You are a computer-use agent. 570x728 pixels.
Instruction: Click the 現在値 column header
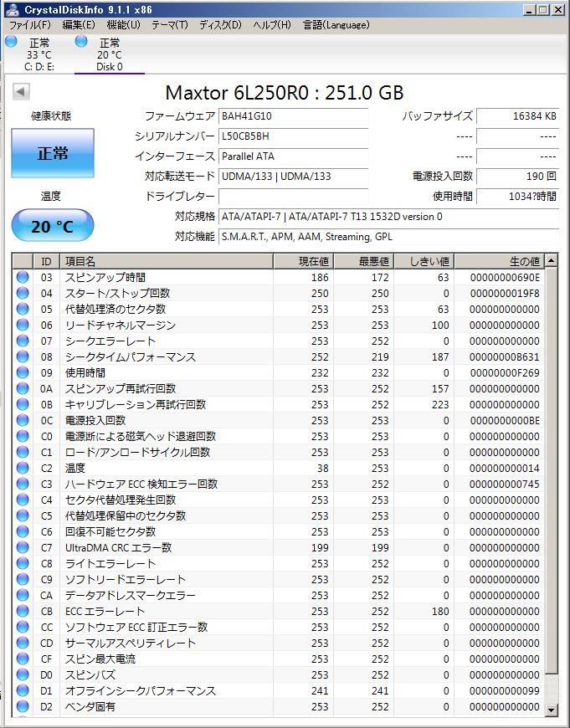click(x=303, y=261)
